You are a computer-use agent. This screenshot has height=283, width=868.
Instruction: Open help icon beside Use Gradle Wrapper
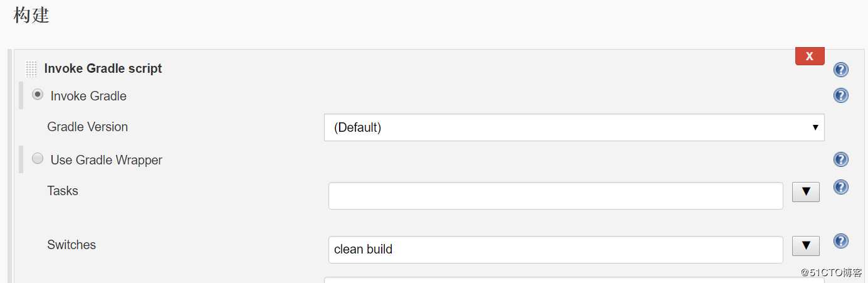coord(840,159)
